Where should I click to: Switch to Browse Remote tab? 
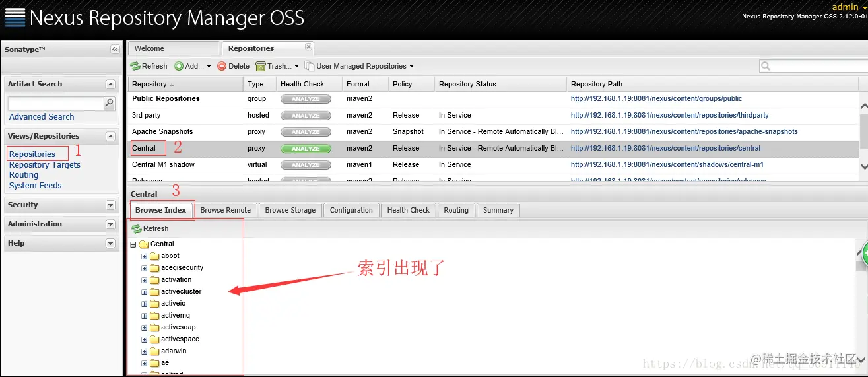click(x=225, y=210)
